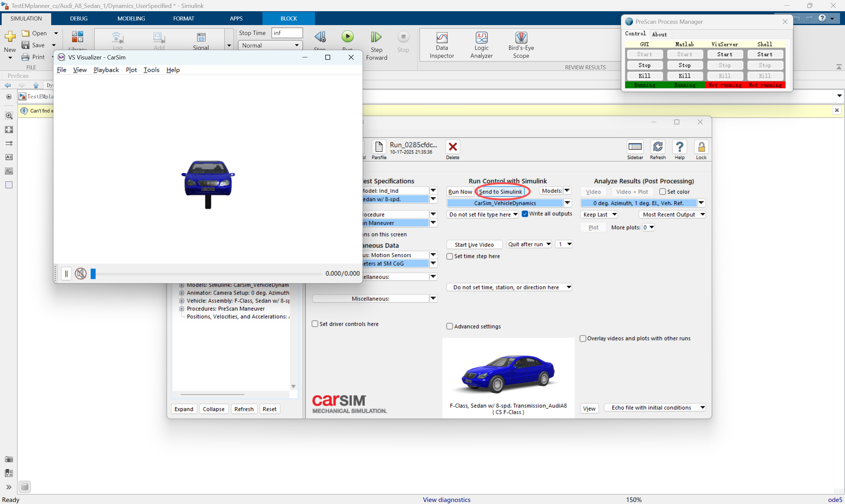Pause playback in VS Visualizer
The height and width of the screenshot is (504, 845).
[66, 274]
